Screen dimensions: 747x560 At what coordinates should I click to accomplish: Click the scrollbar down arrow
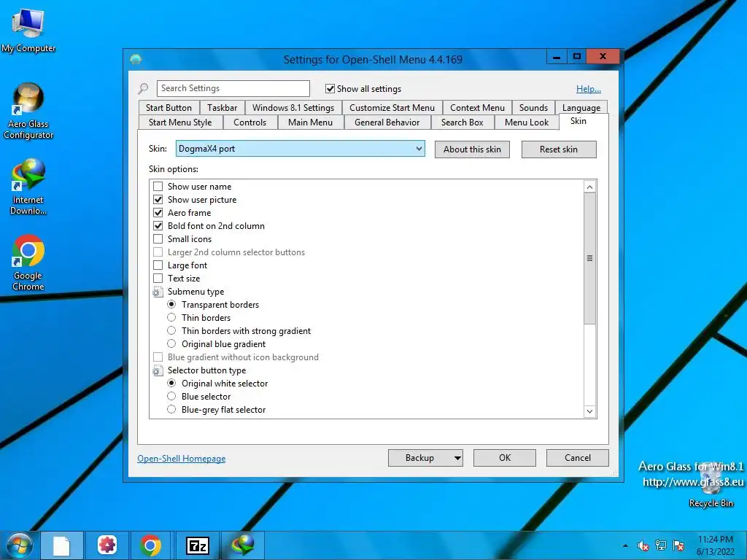pos(589,411)
